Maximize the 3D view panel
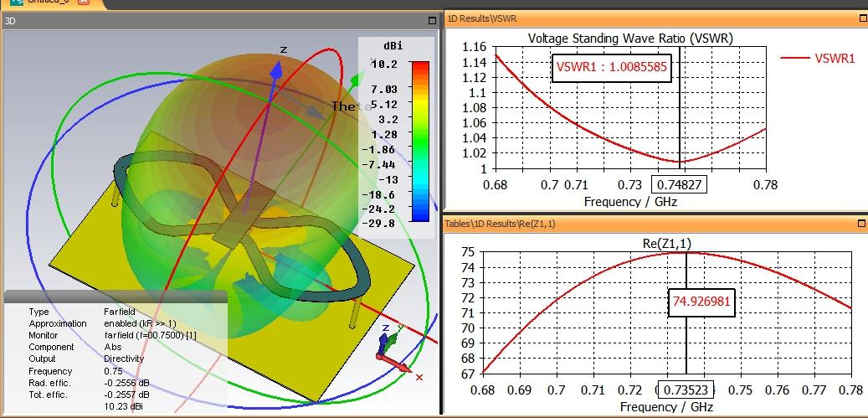This screenshot has width=868, height=418. coord(433,21)
